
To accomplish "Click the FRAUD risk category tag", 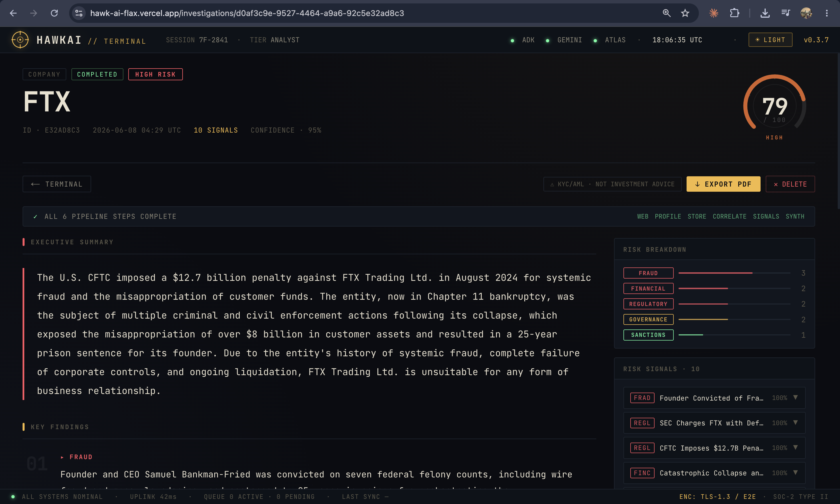I will tap(648, 273).
